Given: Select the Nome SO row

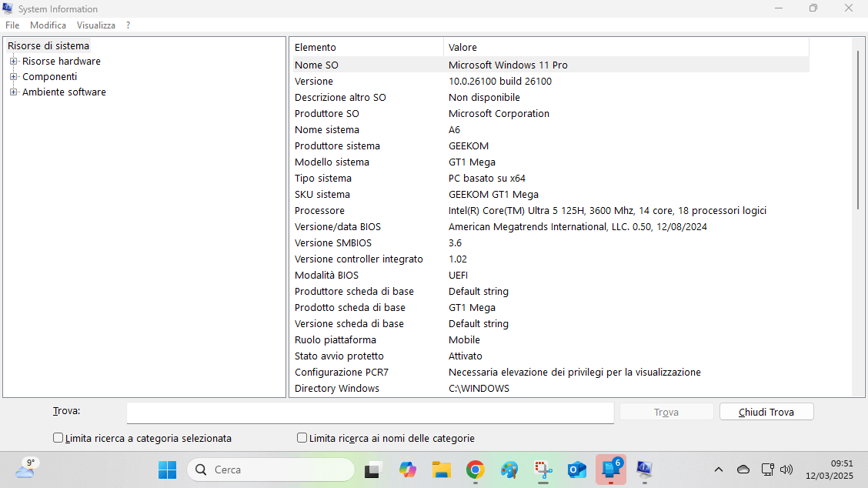Looking at the screenshot, I should pos(551,65).
